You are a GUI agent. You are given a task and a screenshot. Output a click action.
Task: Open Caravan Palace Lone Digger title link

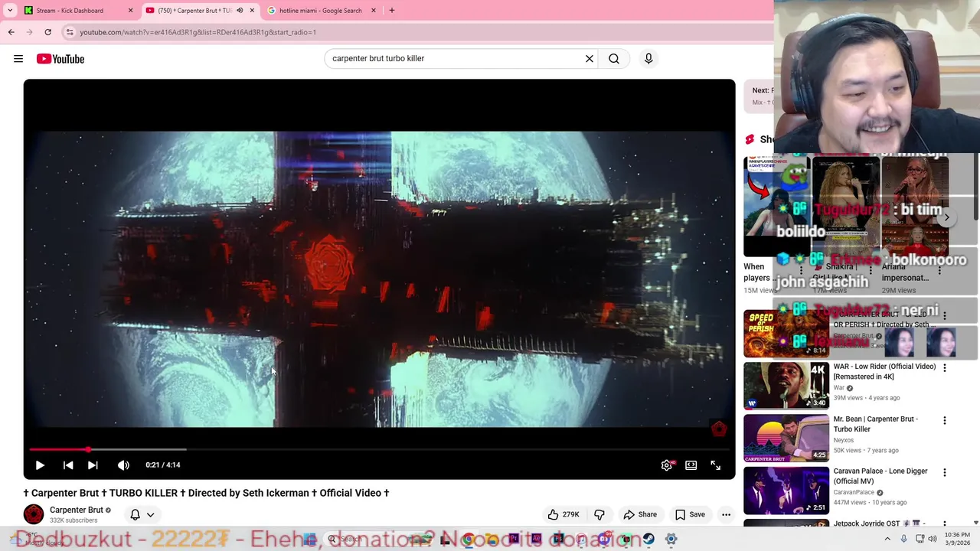coord(880,476)
